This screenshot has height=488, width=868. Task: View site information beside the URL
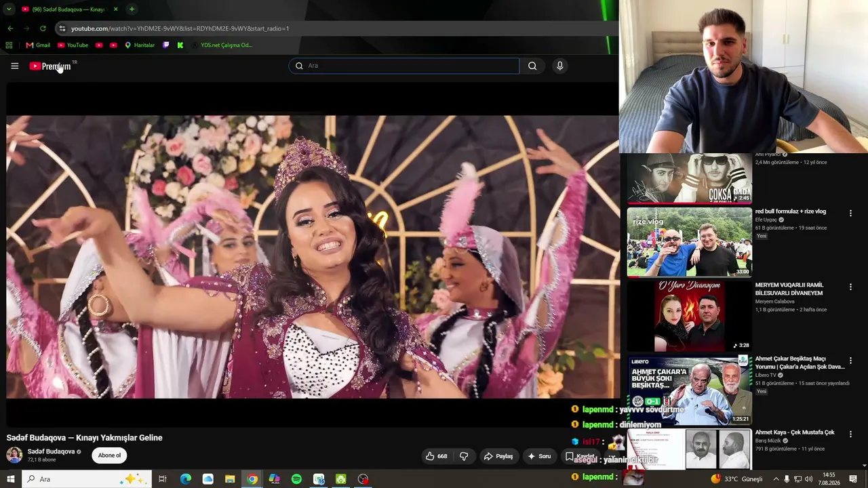62,28
